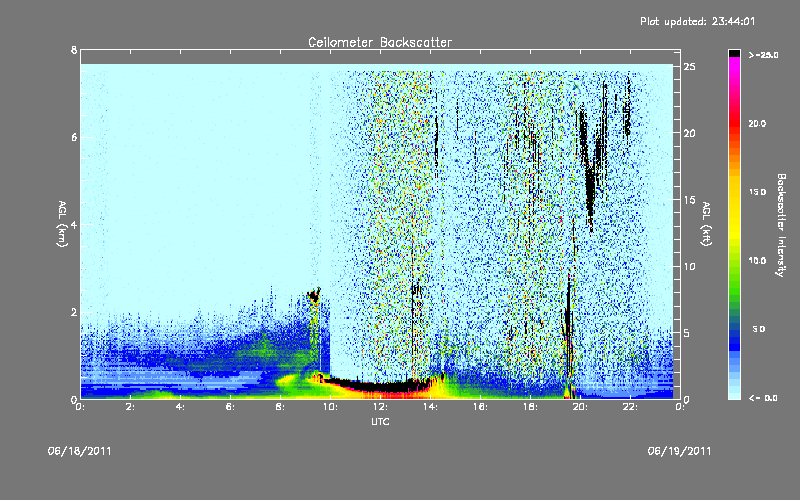800x500 pixels.
Task: Click the black high cloud streak after 20 UTC
Action: pos(590,189)
